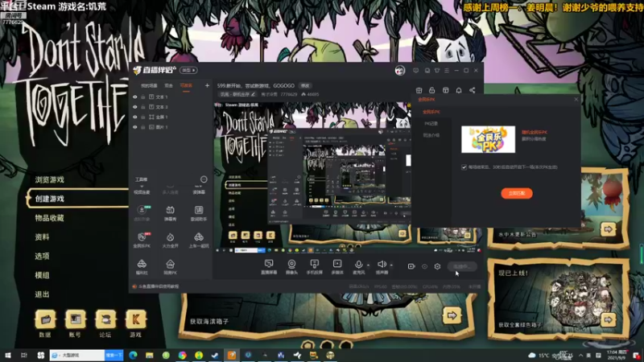Toggle the preview eye icon beside gear
This screenshot has height=362, width=644.
click(x=424, y=266)
